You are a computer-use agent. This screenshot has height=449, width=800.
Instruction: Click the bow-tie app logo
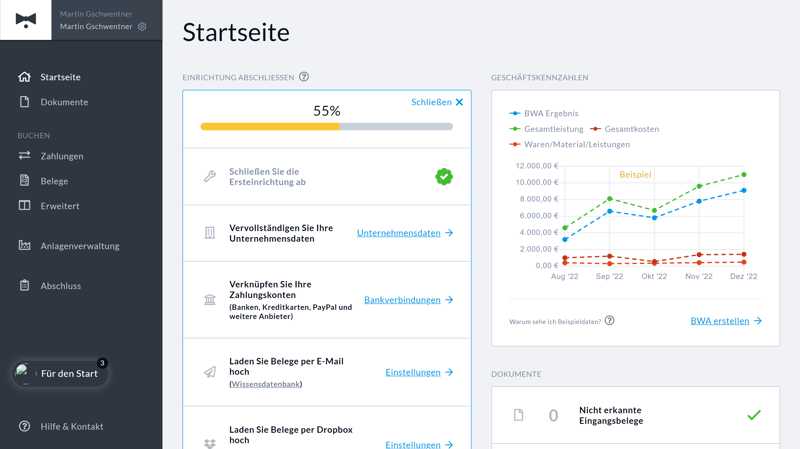[x=26, y=20]
